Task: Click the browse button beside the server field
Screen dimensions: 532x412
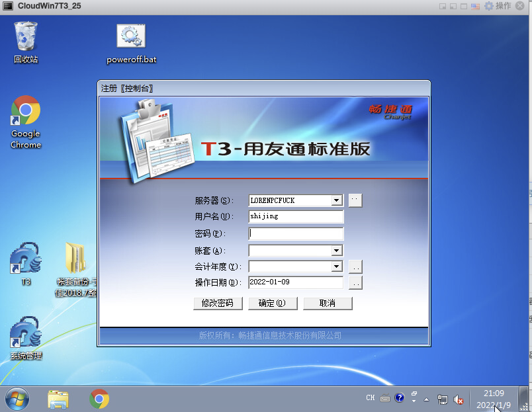Action: pos(355,200)
